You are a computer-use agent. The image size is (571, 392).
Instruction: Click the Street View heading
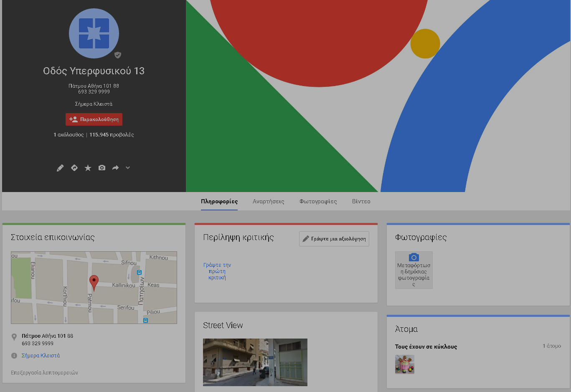point(223,325)
